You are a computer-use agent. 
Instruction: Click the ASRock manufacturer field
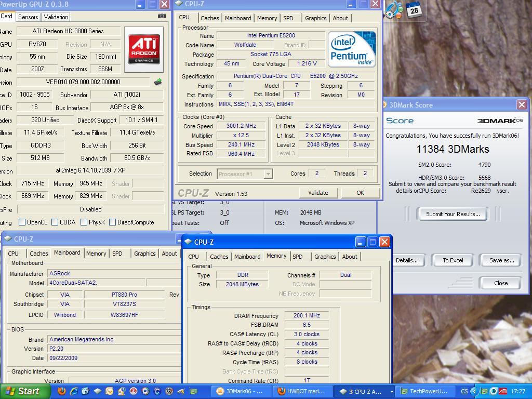(x=114, y=273)
